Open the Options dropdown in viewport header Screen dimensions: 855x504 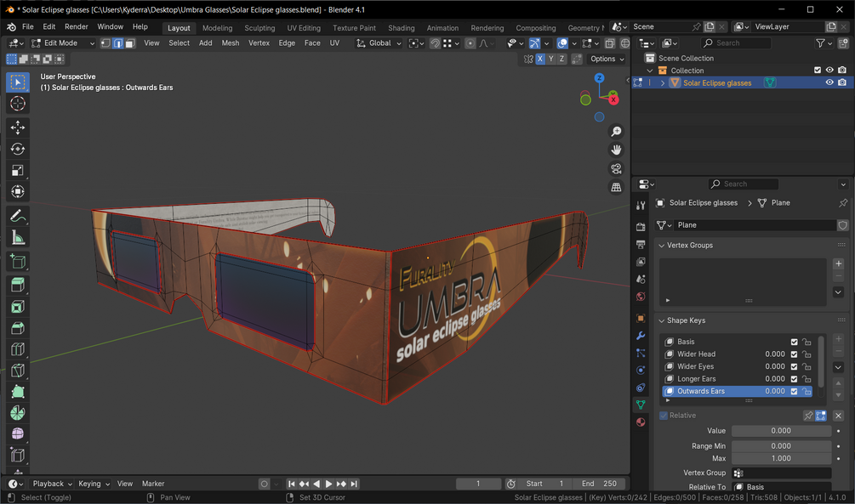607,59
